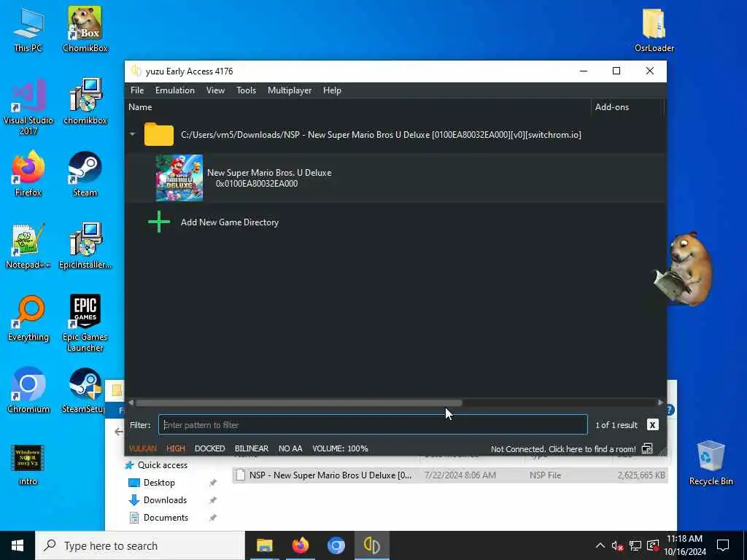Select Notepad++ desktop shortcut

pyautogui.click(x=28, y=246)
